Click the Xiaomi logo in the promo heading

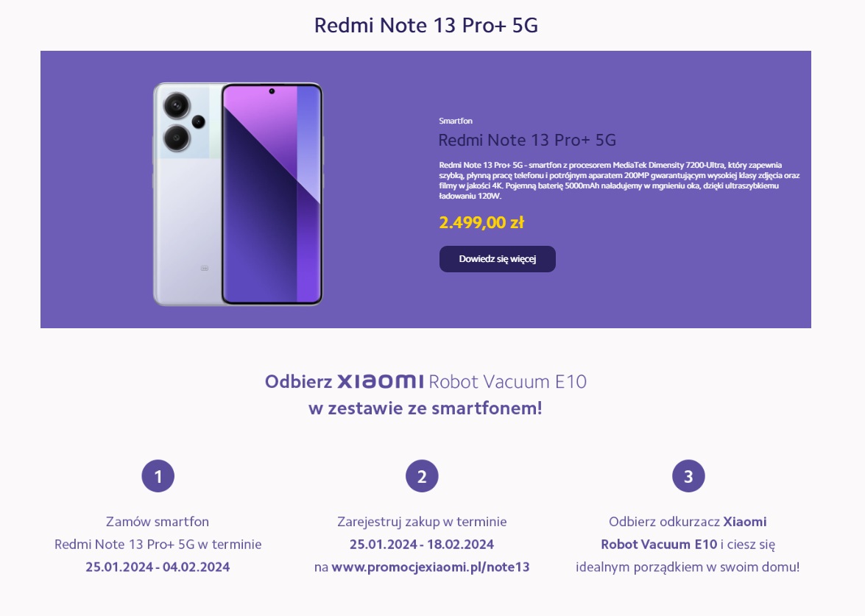pos(380,381)
